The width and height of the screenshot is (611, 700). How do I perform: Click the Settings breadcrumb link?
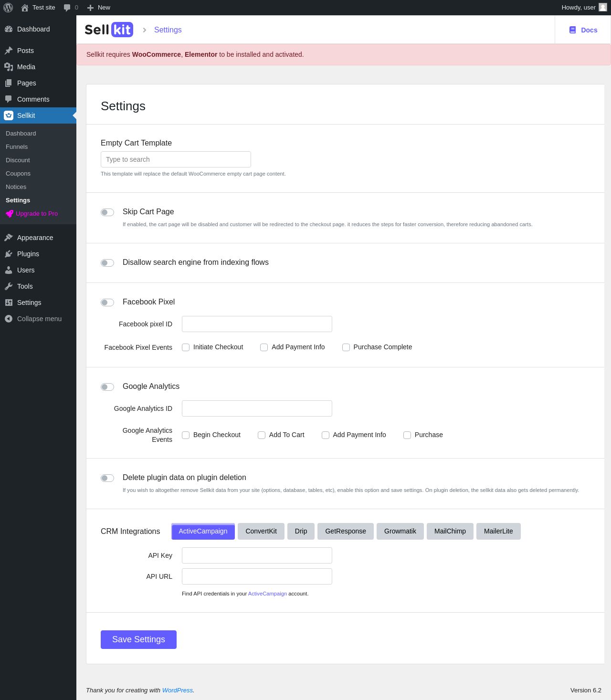[168, 30]
